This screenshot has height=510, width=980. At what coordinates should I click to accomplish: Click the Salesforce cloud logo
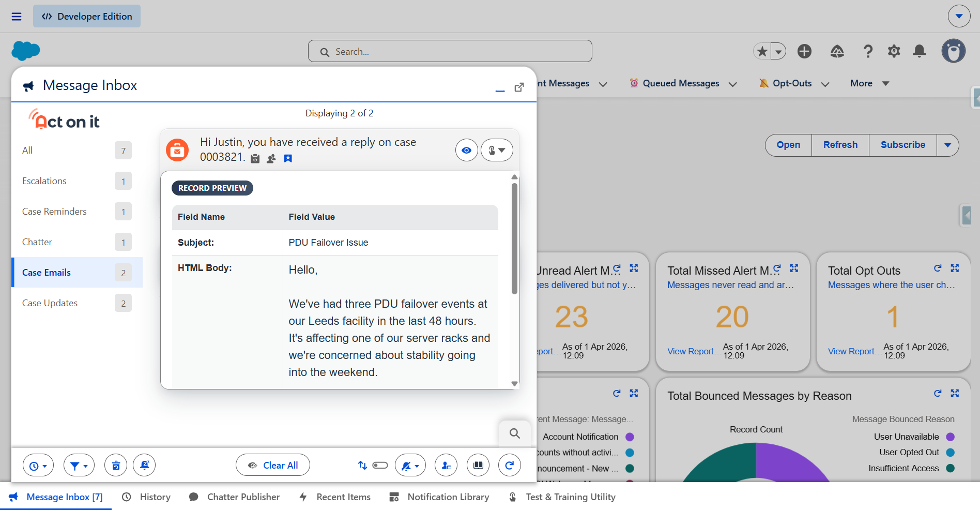point(25,51)
